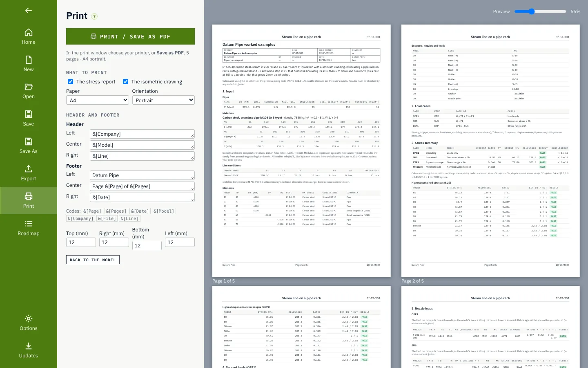Click the page showing Highest expansion stress ranges
The height and width of the screenshot is (368, 588).
301,327
